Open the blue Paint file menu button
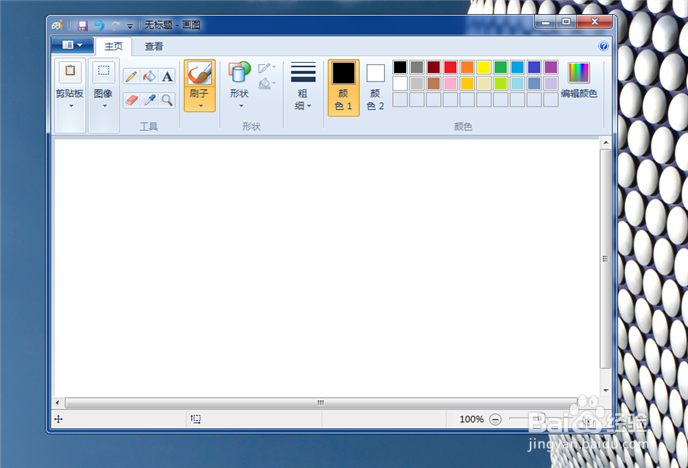Screen dimensions: 688x468 (72, 45)
